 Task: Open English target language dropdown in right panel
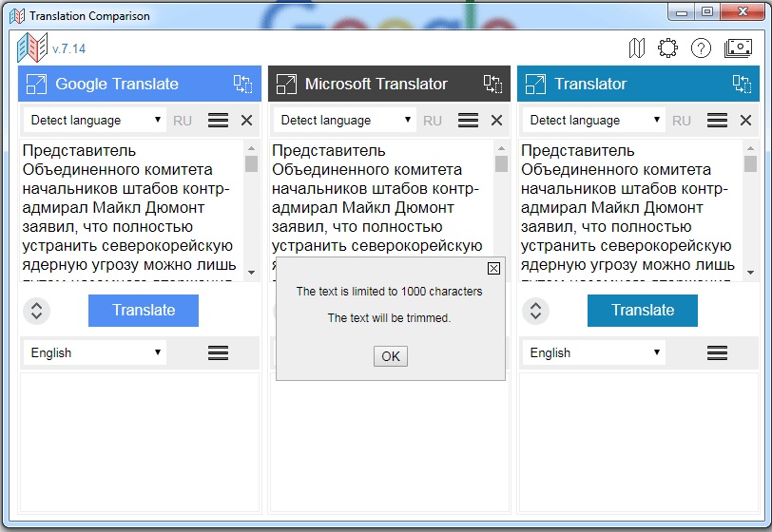pos(594,352)
